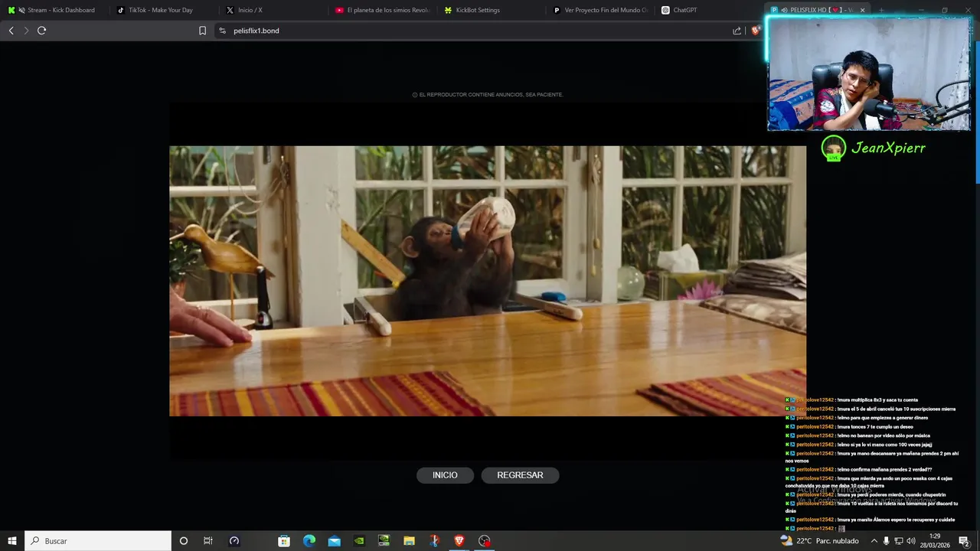Click chat message '!mura ya manito Álamos espero te recuperes'
The height and width of the screenshot is (551, 980).
click(x=896, y=520)
